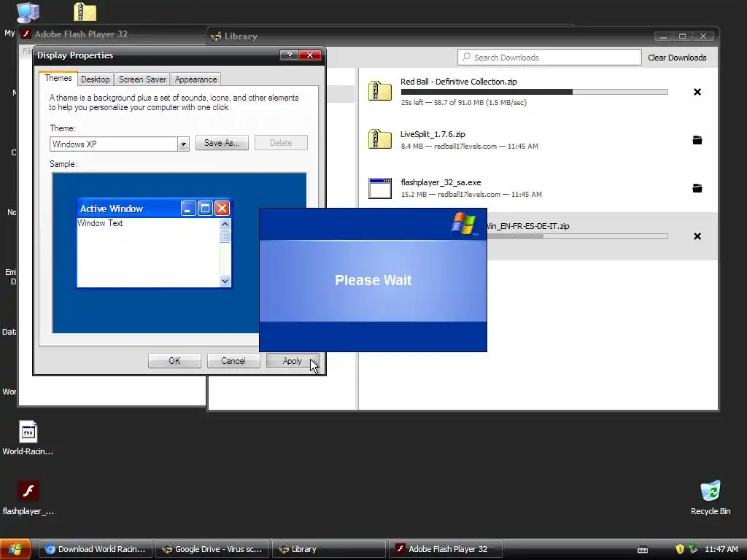Viewport: 747px width, 560px height.
Task: Open the Appearance tab
Action: [x=196, y=79]
